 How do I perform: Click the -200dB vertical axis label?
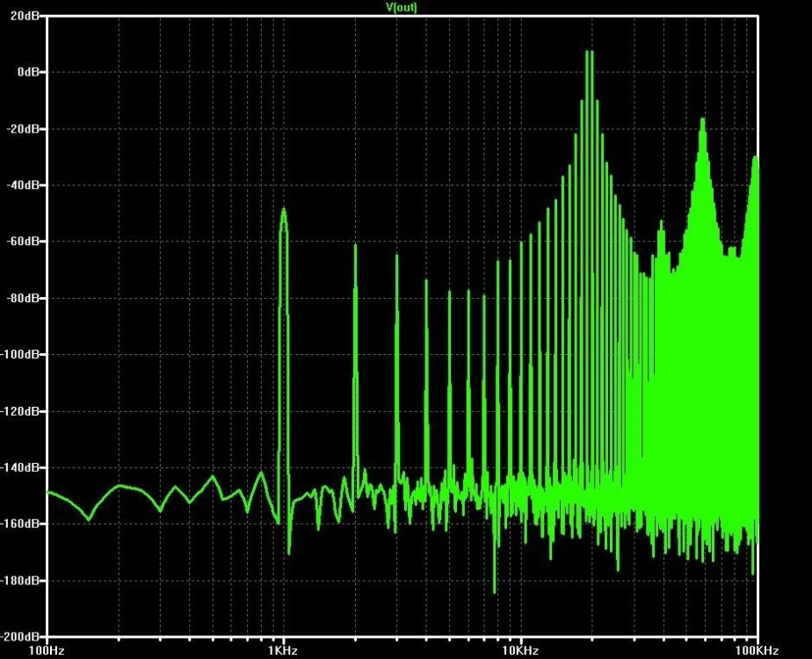pos(19,636)
